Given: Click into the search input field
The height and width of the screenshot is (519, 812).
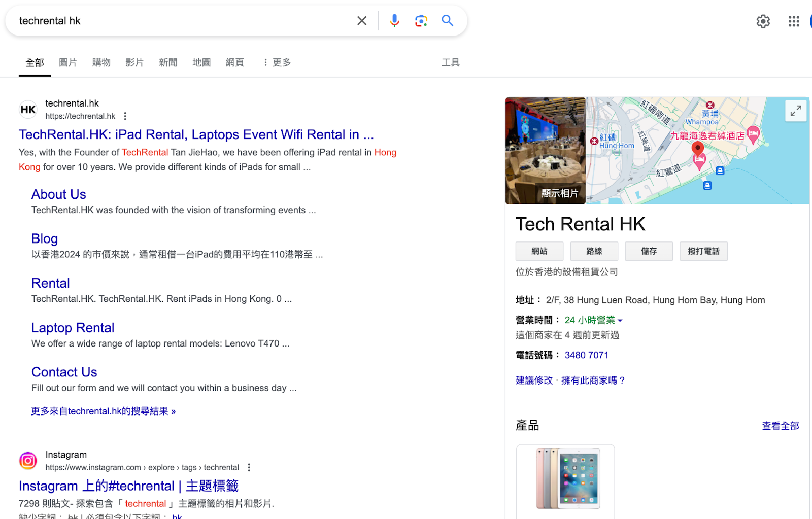Looking at the screenshot, I should click(183, 21).
